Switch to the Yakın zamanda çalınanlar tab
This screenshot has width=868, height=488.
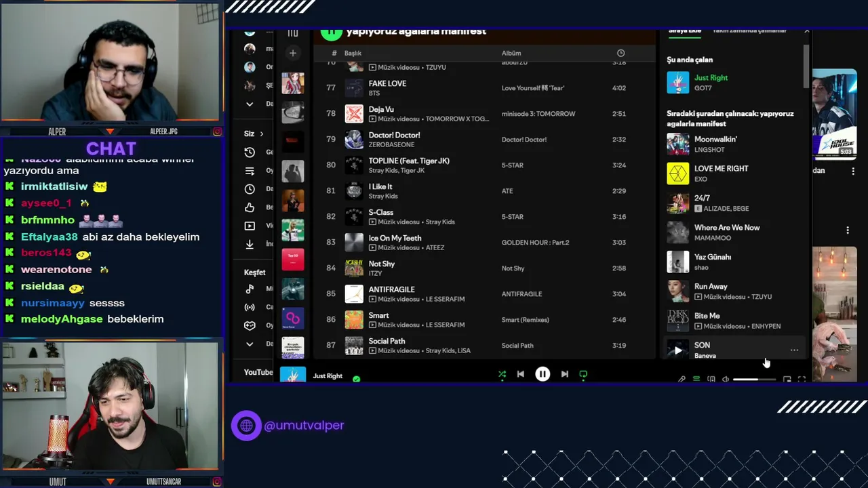coord(749,30)
